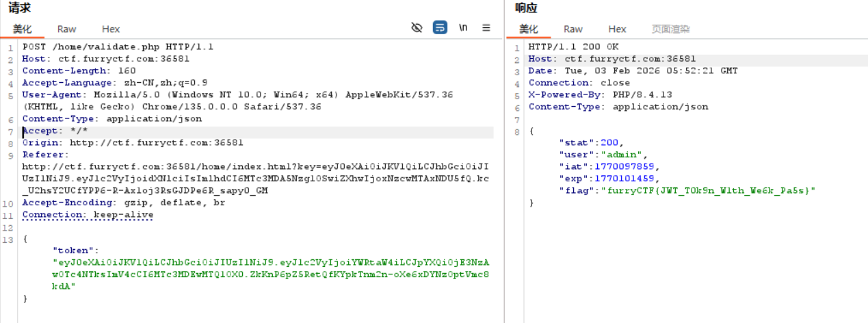
Task: Disable the word wrap icon in request
Action: click(x=440, y=28)
